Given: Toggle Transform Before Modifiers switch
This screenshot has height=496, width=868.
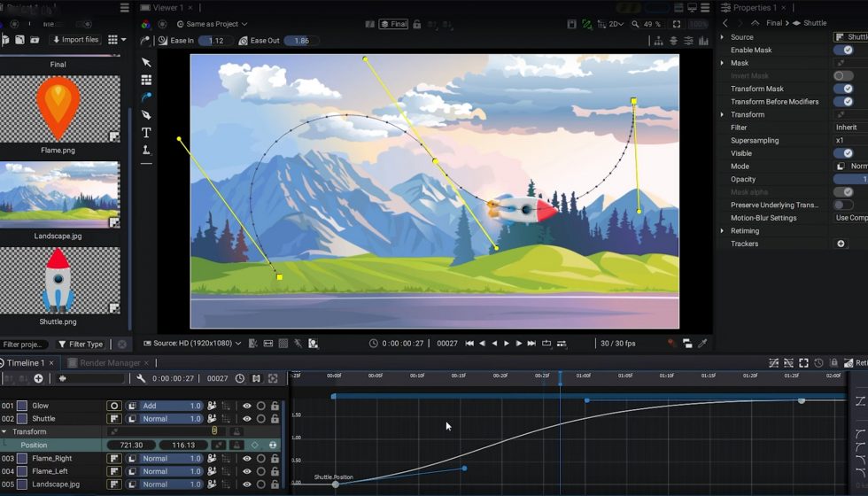Looking at the screenshot, I should 843,101.
